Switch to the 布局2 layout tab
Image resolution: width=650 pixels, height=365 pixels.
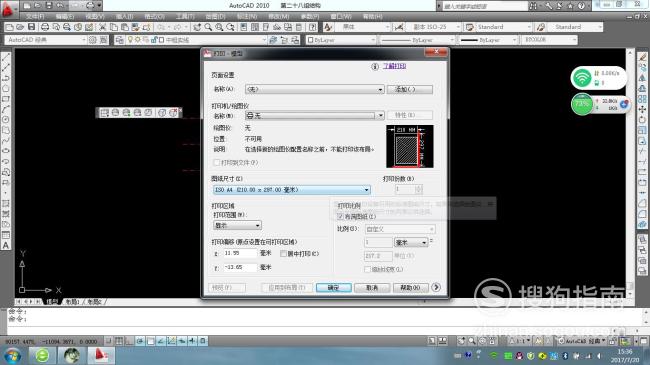[x=95, y=302]
